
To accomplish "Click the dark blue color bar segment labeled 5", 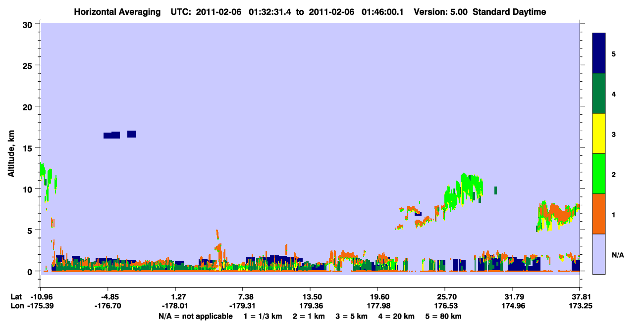I will pos(599,53).
